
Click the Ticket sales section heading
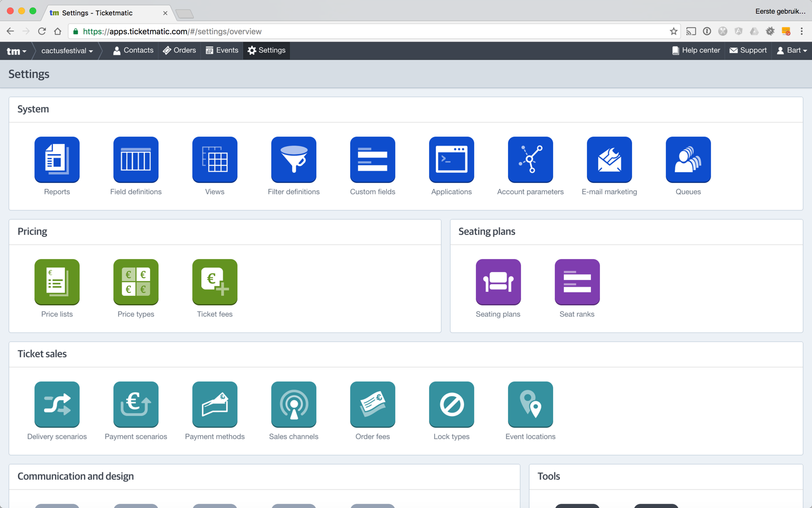[42, 354]
